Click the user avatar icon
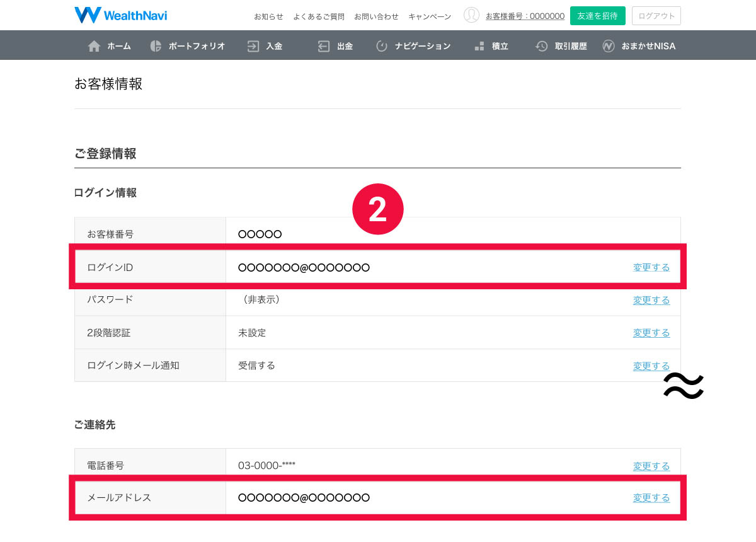The height and width of the screenshot is (542, 756). [x=471, y=15]
